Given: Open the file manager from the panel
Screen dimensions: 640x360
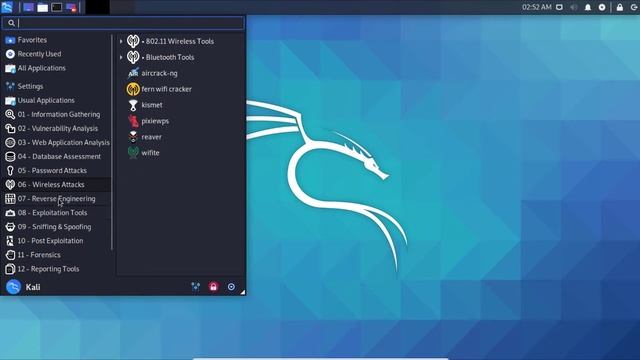Looking at the screenshot, I should coord(42,7).
